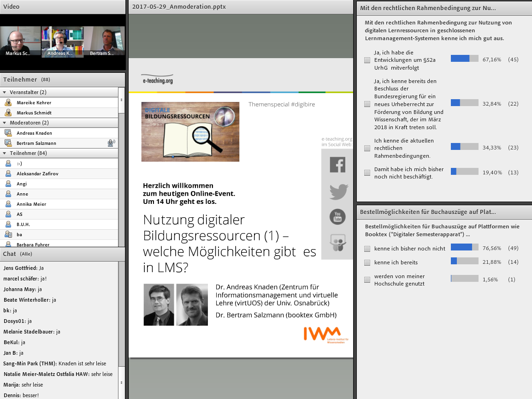
Task: Click the chat message 'Johanna May: ja'
Action: pos(23,289)
